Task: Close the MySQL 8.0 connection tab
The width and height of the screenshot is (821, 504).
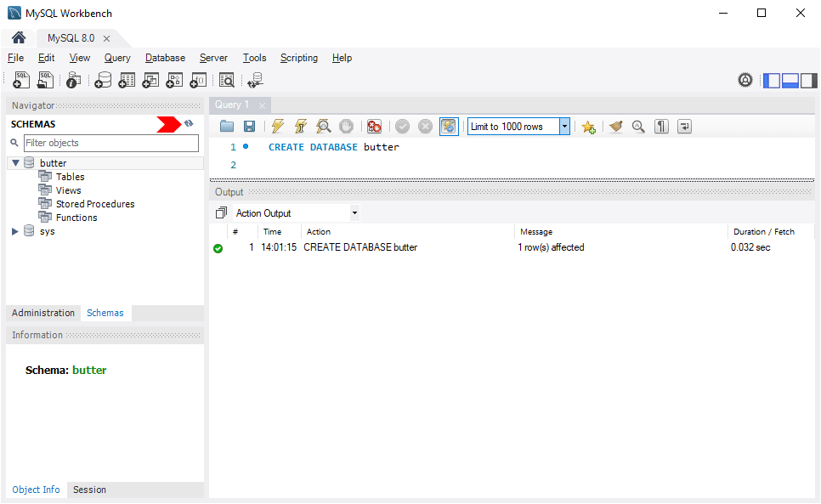Action: coord(107,39)
